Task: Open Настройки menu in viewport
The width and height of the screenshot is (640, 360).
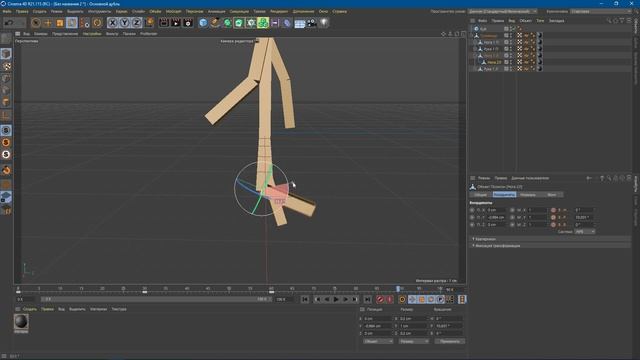Action: click(x=92, y=34)
